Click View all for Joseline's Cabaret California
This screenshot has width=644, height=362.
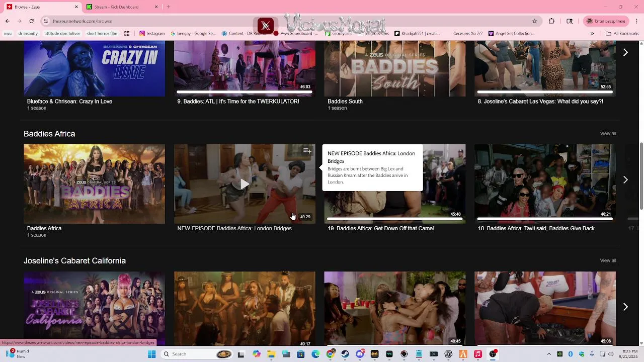click(x=608, y=260)
